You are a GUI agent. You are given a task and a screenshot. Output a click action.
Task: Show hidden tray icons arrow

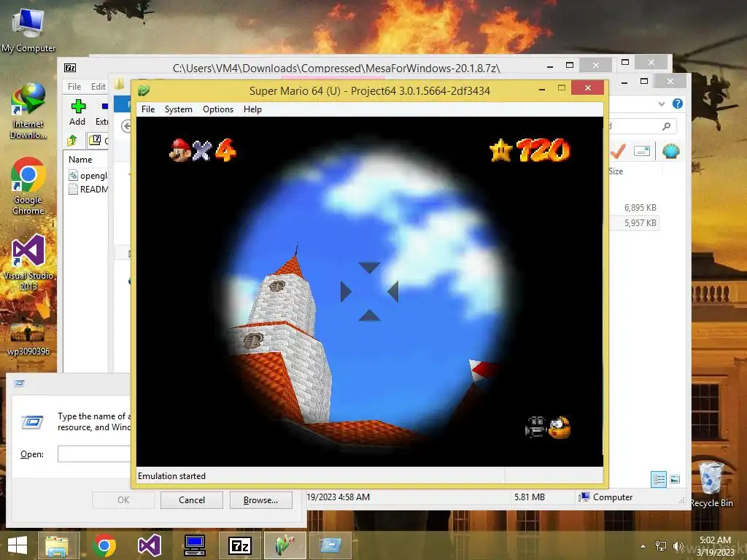point(643,546)
